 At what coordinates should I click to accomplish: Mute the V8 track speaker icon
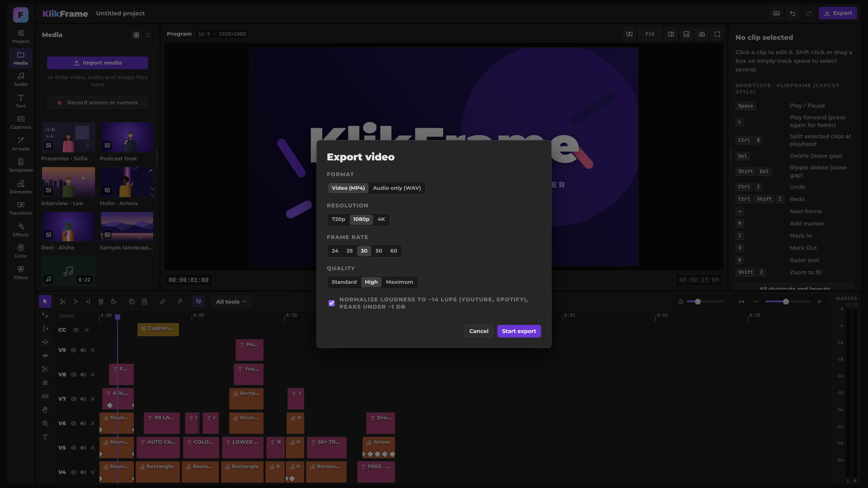point(83,375)
